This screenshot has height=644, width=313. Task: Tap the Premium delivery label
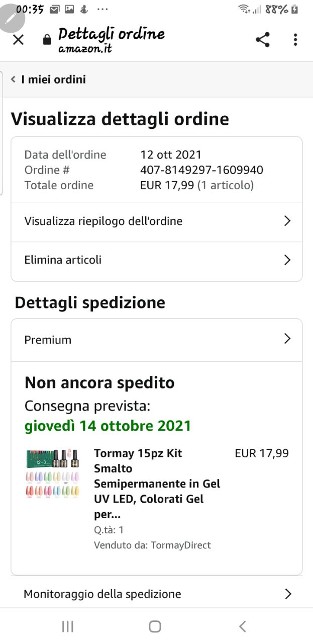click(x=48, y=340)
